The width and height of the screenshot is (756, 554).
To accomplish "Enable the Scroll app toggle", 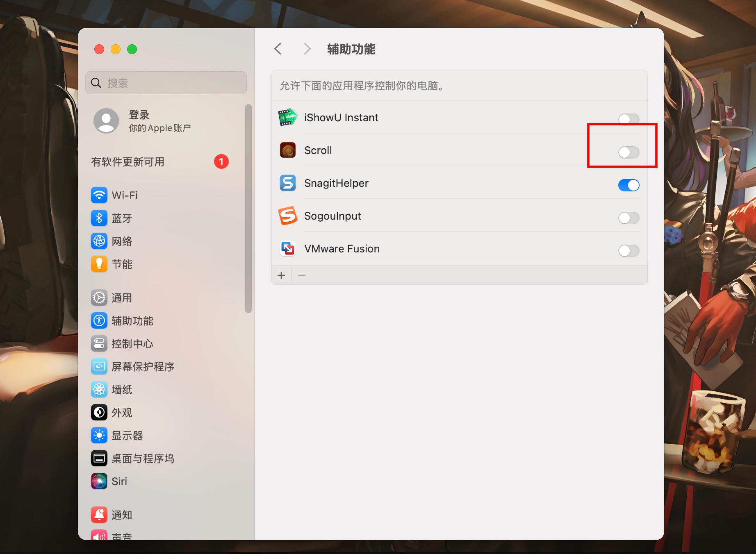I will click(628, 152).
